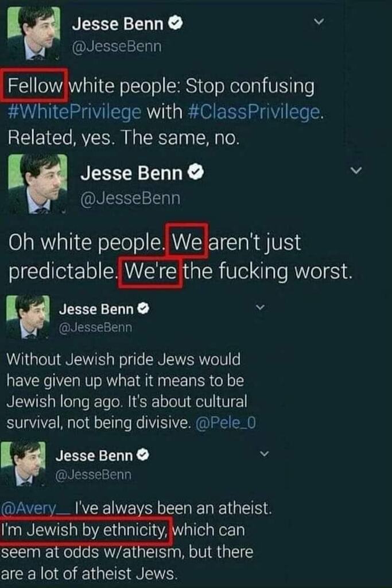
Task: Open the avatar on the @Avery__ reply tweet
Action: [26, 463]
